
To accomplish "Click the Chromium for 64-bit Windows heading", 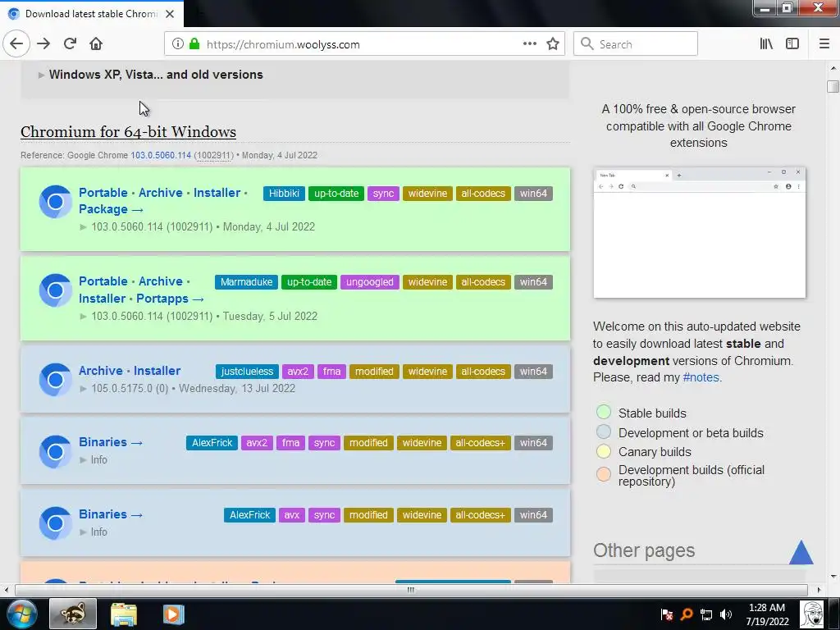I will tap(128, 132).
